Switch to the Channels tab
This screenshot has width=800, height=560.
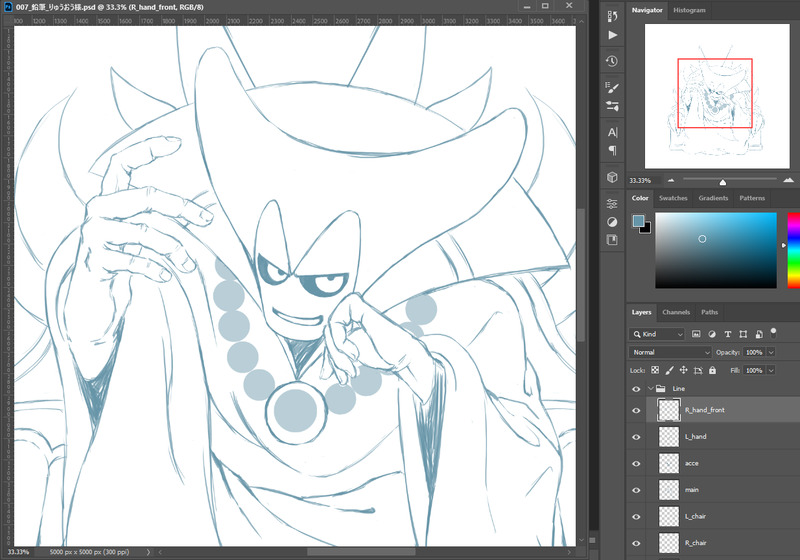pyautogui.click(x=676, y=312)
